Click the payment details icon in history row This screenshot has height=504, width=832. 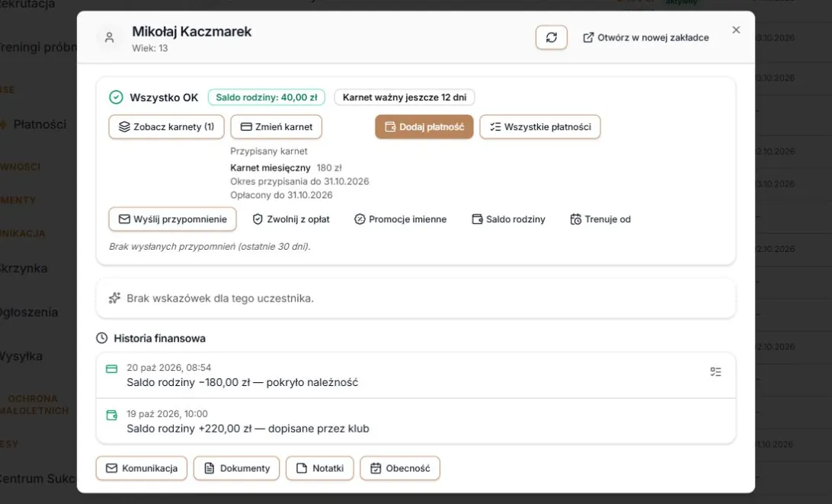tap(715, 372)
